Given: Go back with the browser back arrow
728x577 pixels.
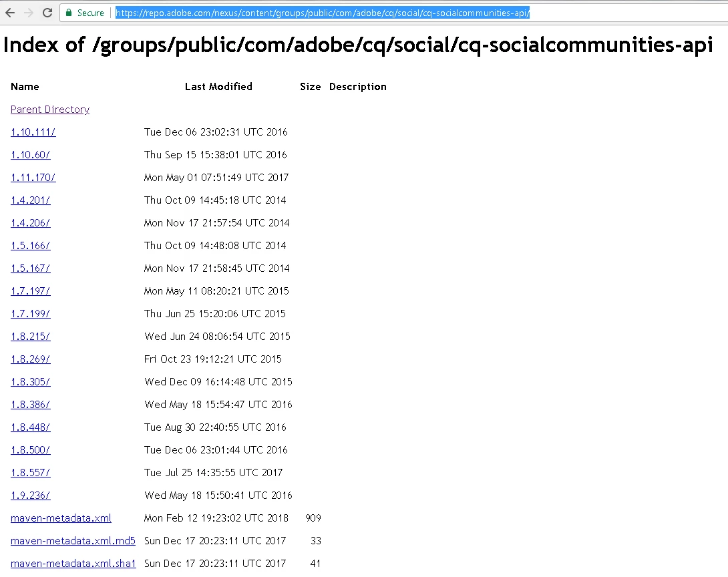Looking at the screenshot, I should 10,13.
